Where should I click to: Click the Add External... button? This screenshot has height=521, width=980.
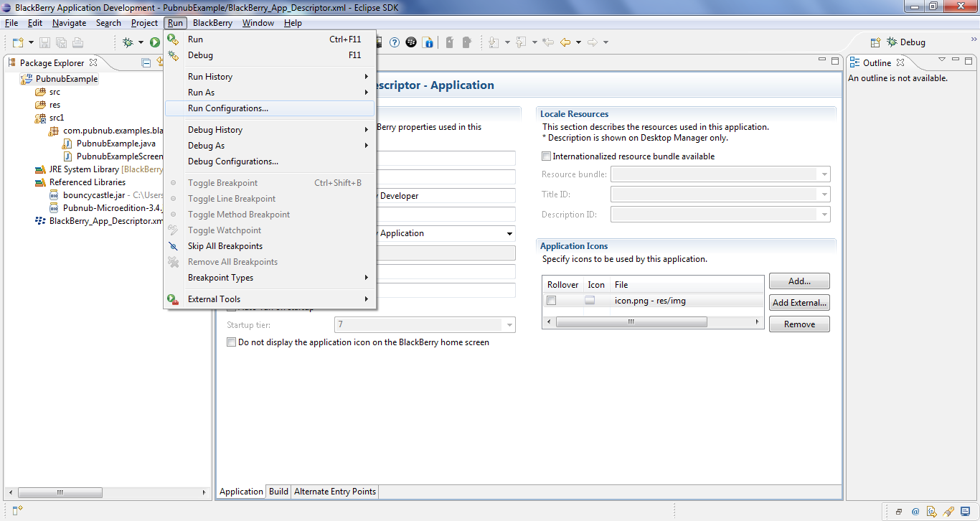[799, 303]
